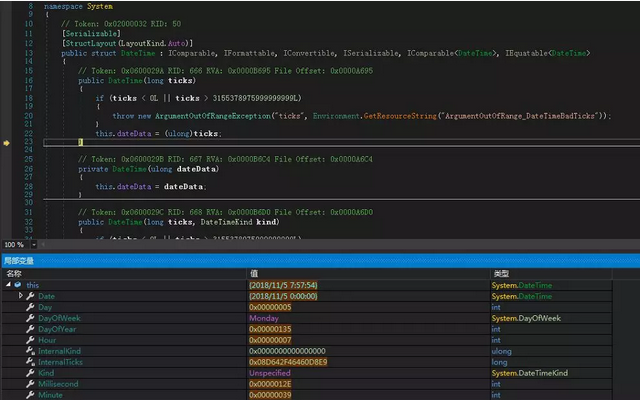Image resolution: width=640 pixels, height=400 pixels.
Task: Click the wrench icon of Minute property
Action: 30,395
